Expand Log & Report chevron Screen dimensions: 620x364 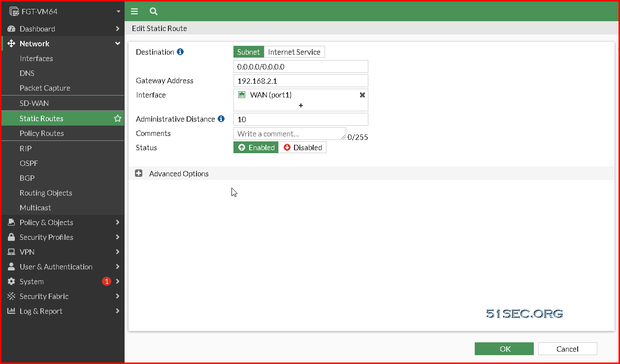[118, 311]
